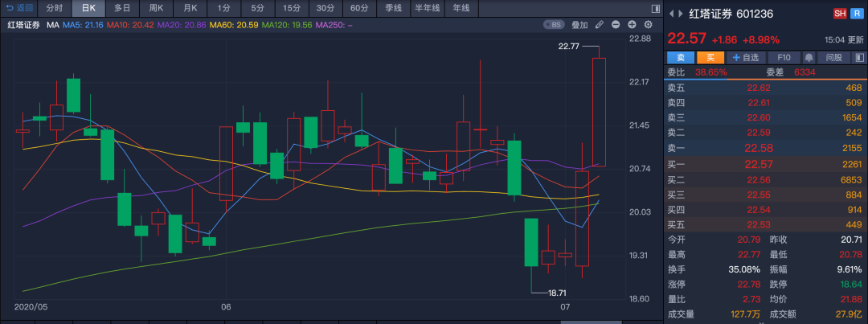Add stock to watchlist via 自选
868x324 pixels.
745,58
